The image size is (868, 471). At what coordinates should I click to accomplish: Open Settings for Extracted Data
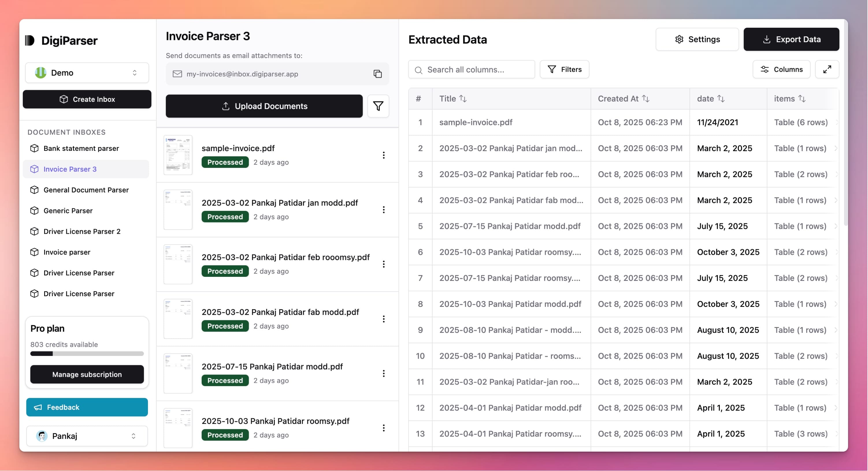pyautogui.click(x=697, y=39)
